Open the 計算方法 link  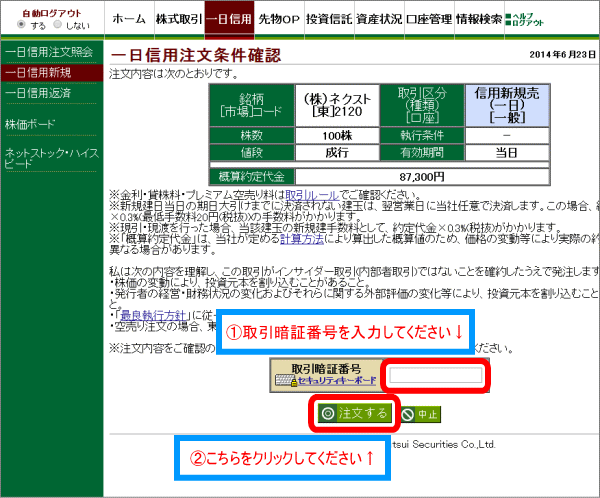pos(302,239)
